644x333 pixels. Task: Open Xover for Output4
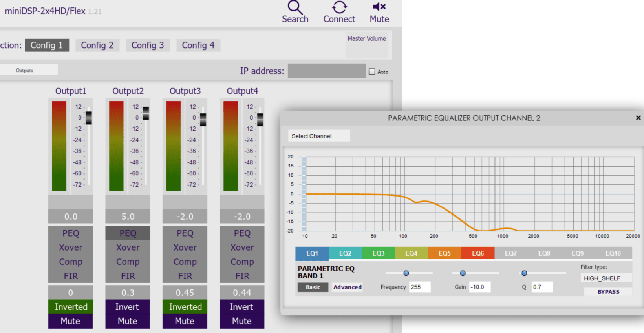tap(242, 247)
